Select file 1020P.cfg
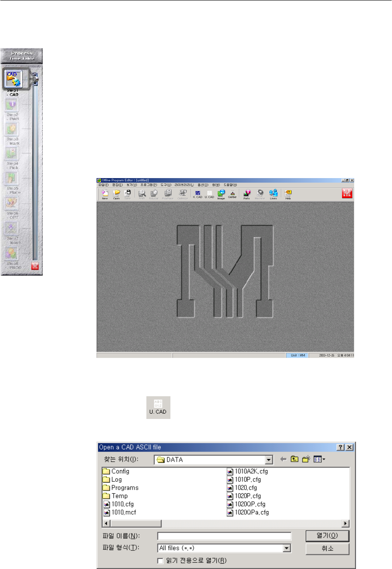Viewport: 392px width, 569px height. [x=244, y=496]
